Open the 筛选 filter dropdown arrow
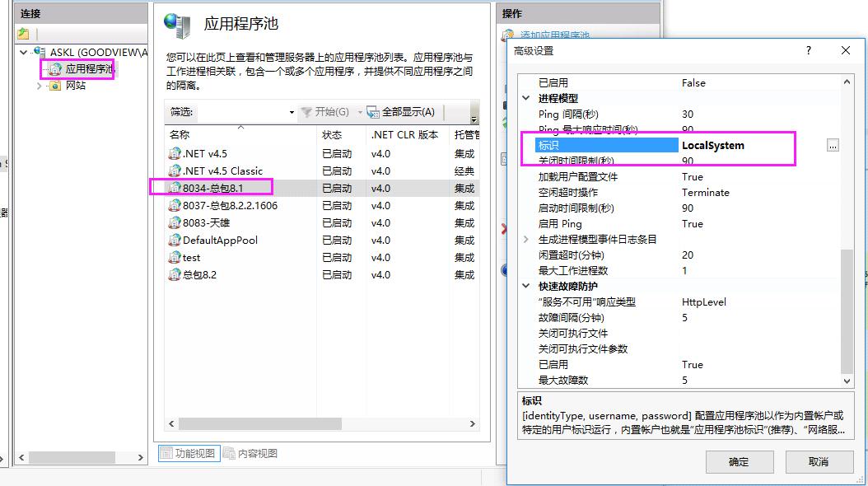Viewport: 868px width, 486px height. [x=292, y=112]
